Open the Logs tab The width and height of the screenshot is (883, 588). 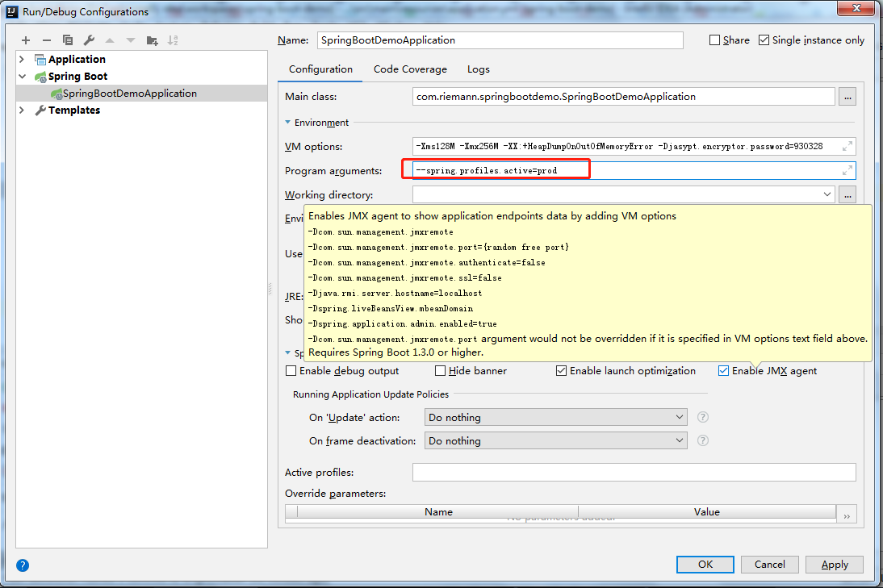tap(478, 69)
